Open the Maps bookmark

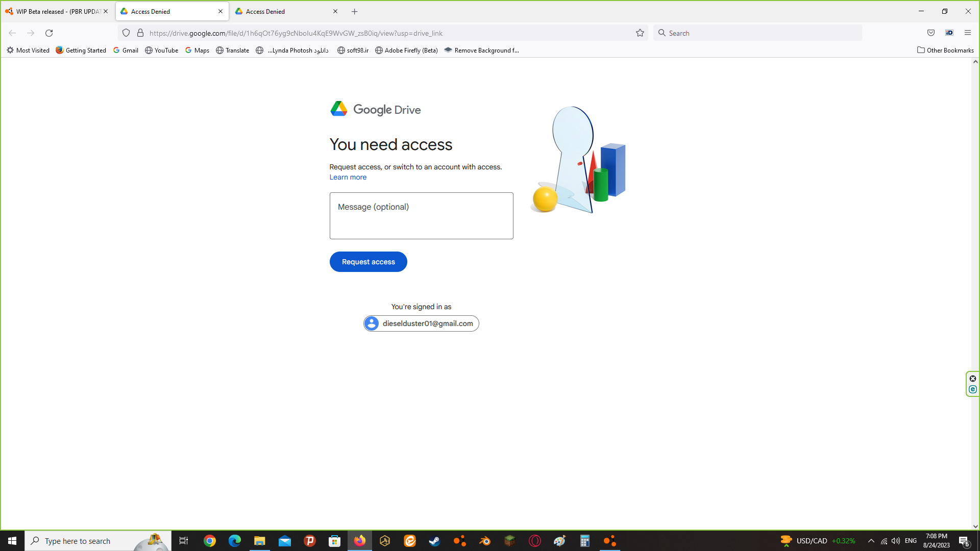pyautogui.click(x=197, y=50)
